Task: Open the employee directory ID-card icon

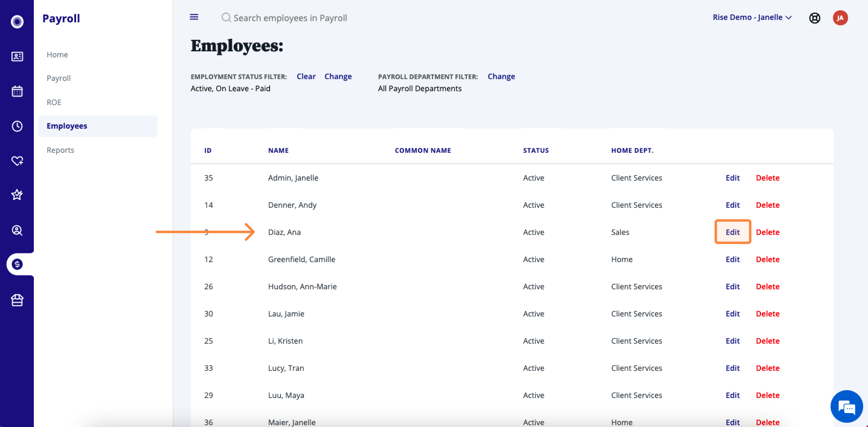Action: [x=17, y=56]
